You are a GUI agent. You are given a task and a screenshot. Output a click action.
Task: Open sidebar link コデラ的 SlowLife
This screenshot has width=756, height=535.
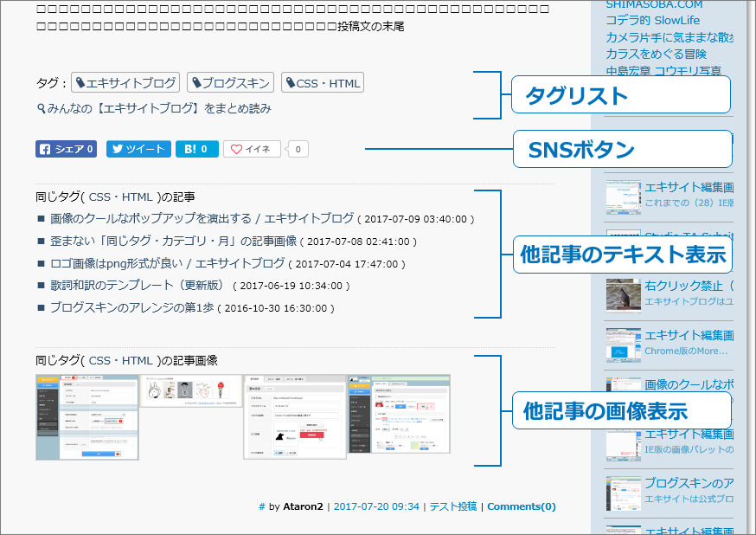(653, 20)
